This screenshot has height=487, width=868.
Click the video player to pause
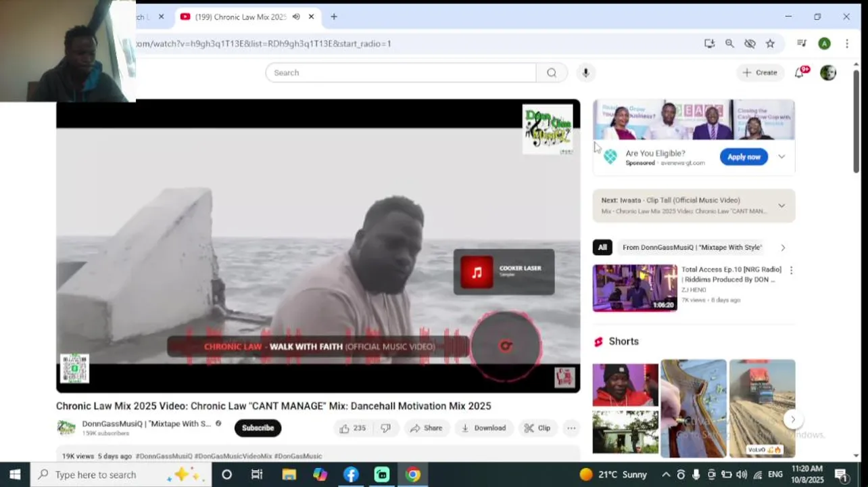pos(318,246)
